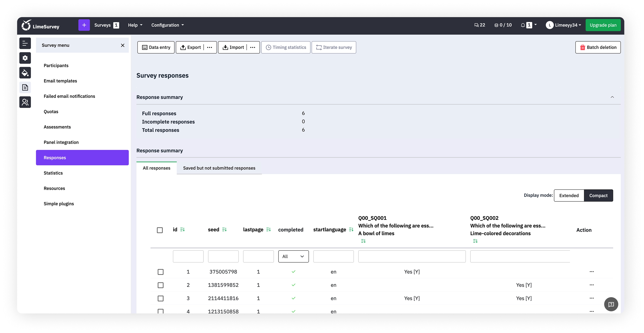Open the completed filter All dropdown
The image size is (644, 333).
(x=293, y=256)
